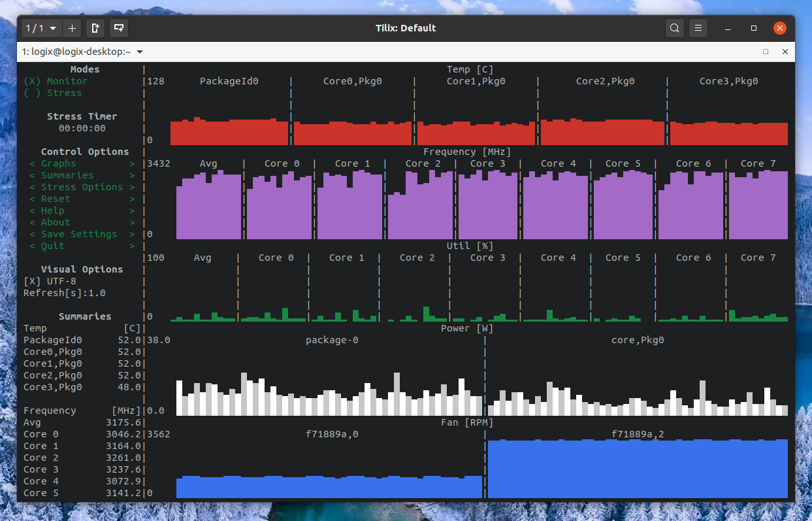Open the 1/1 session switcher dropdown
Image resolution: width=812 pixels, height=521 pixels.
pyautogui.click(x=41, y=28)
